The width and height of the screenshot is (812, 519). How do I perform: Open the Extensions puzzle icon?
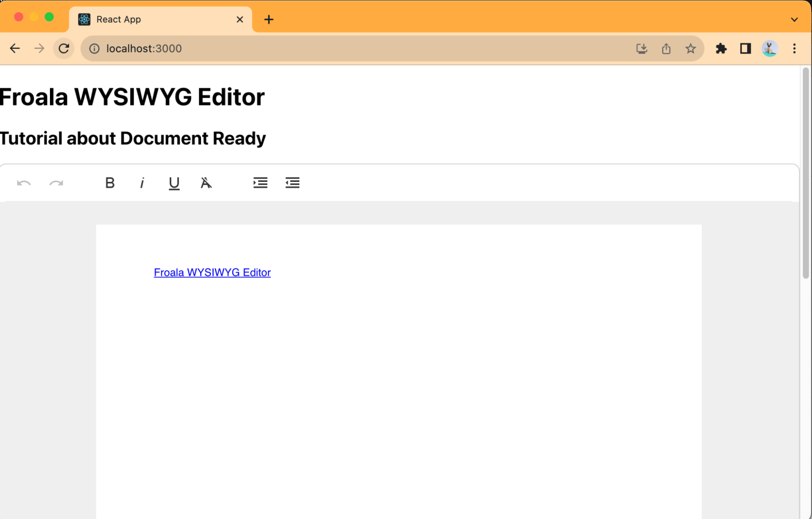pyautogui.click(x=721, y=49)
